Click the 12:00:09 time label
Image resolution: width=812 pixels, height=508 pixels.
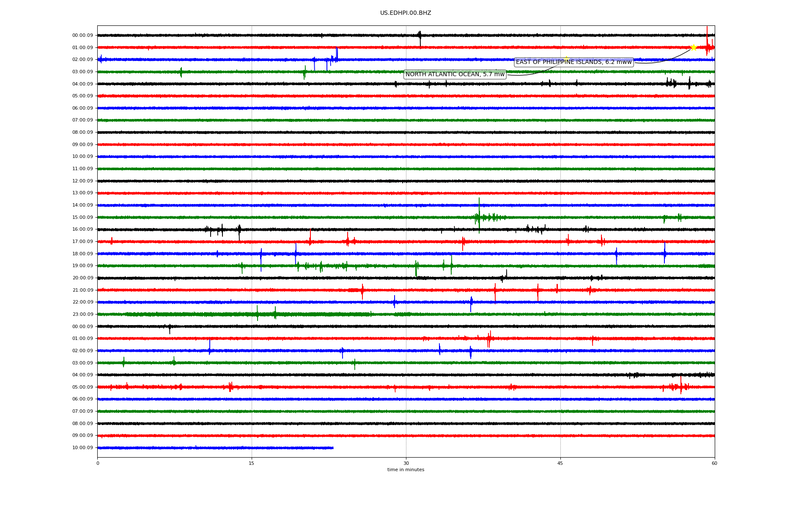point(82,181)
